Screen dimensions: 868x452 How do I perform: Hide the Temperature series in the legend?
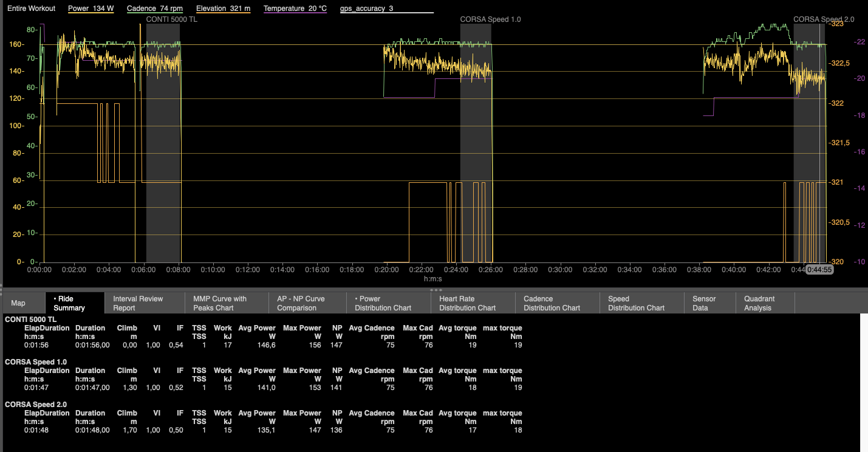point(295,9)
